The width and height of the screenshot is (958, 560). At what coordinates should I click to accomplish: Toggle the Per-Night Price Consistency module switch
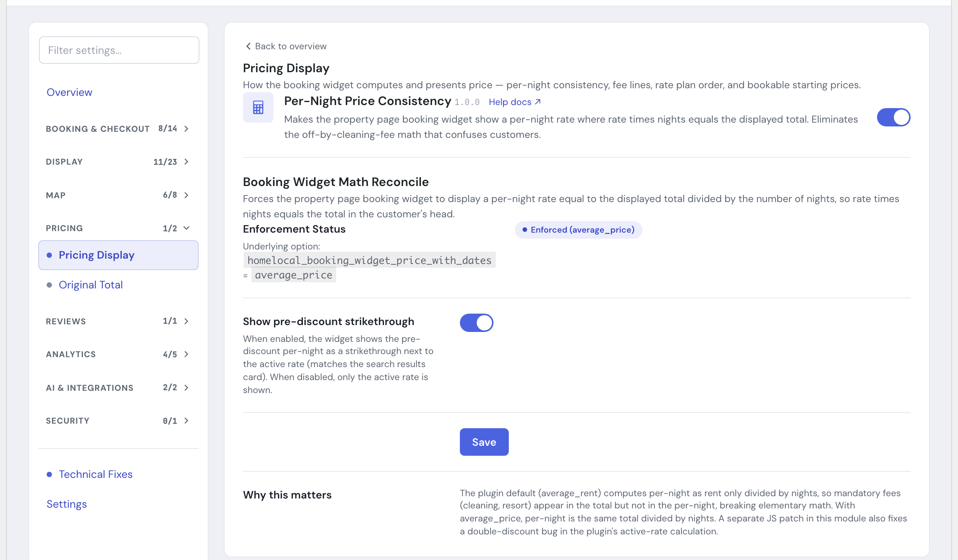click(893, 117)
